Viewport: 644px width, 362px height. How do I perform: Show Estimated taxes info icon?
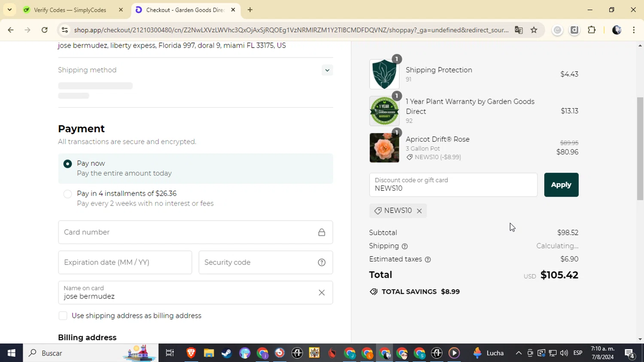coord(428,259)
